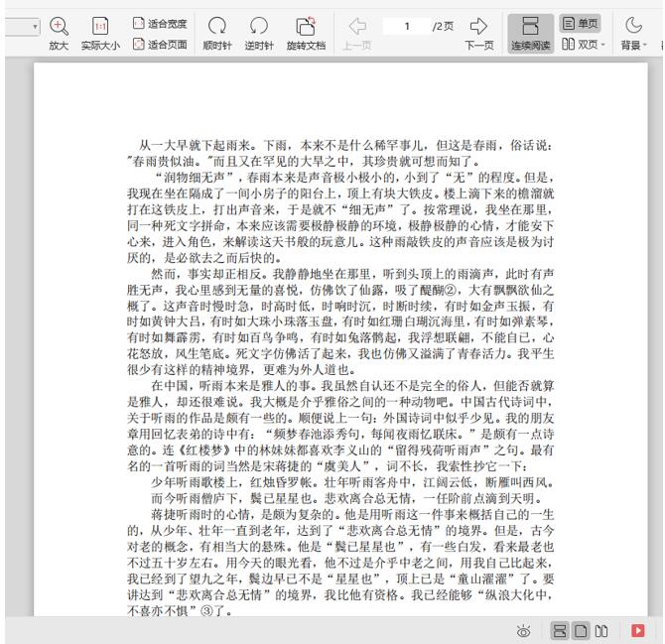
Task: Rotate page 顺时针 clockwise
Action: [x=216, y=34]
